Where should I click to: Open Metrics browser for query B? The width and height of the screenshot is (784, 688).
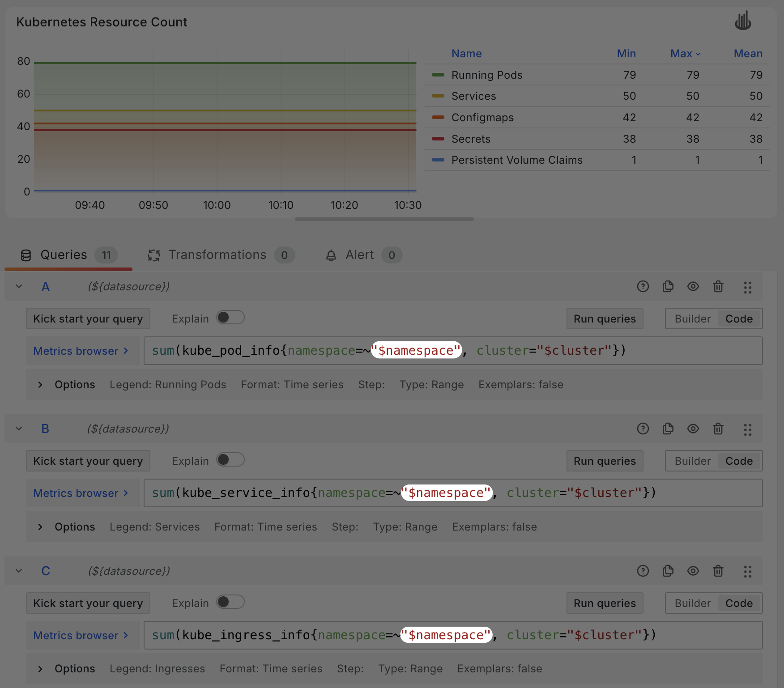point(83,493)
